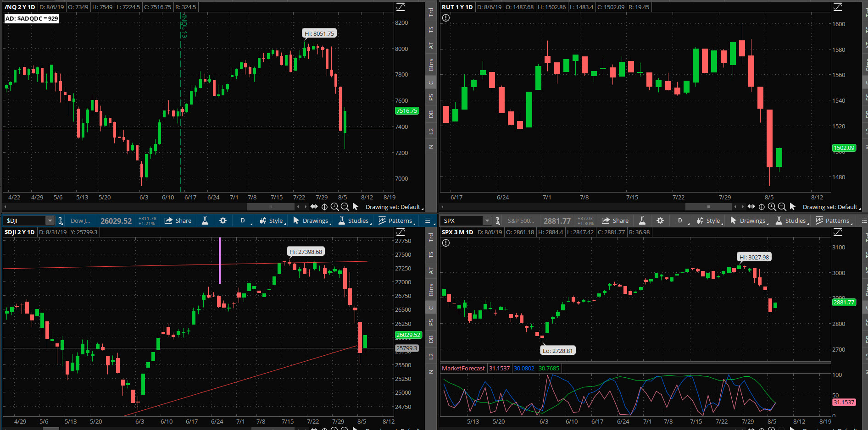Toggle N sidebar panel next to $DJI chart
The height and width of the screenshot is (430, 868).
(x=431, y=372)
